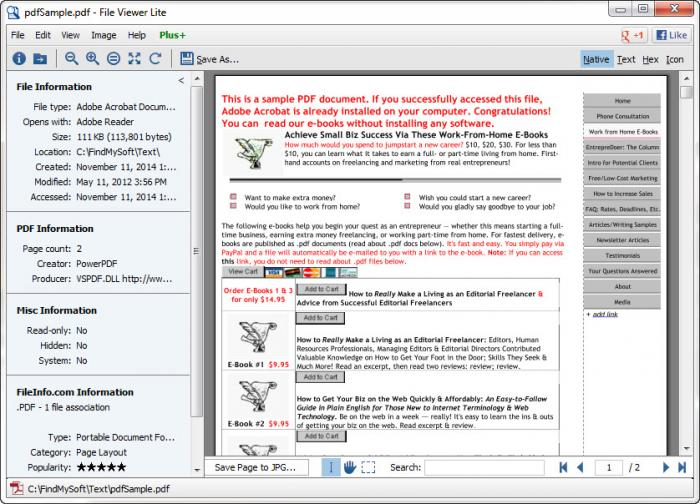The image size is (700, 504).
Task: Switch to Native view mode
Action: (596, 59)
